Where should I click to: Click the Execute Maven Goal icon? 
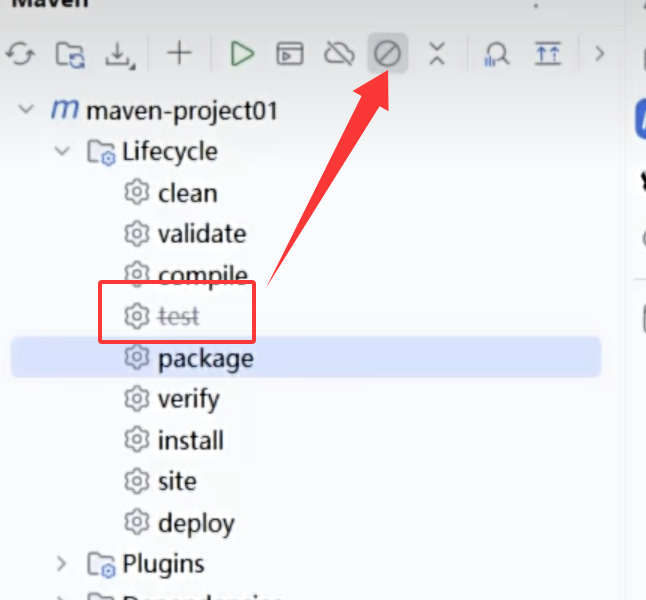tap(290, 54)
